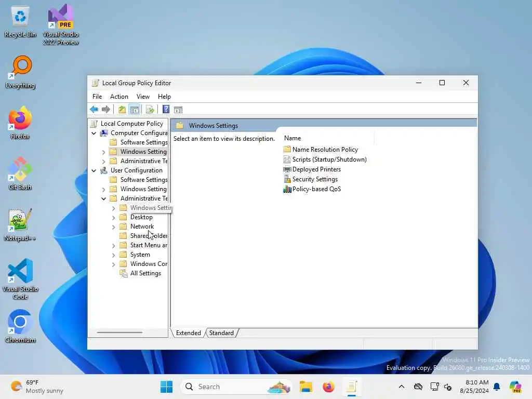Click the blue Help toolbar icon
This screenshot has height=399, width=532.
pos(166,110)
